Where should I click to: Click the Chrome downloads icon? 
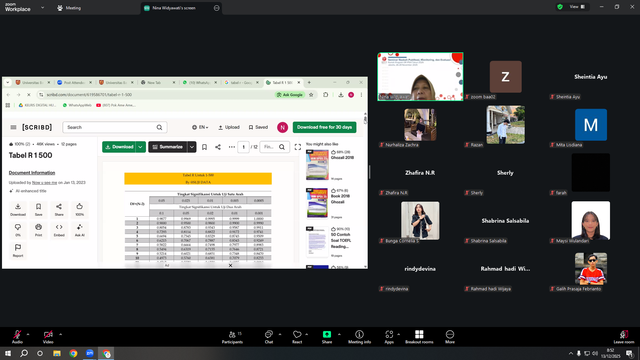[341, 95]
